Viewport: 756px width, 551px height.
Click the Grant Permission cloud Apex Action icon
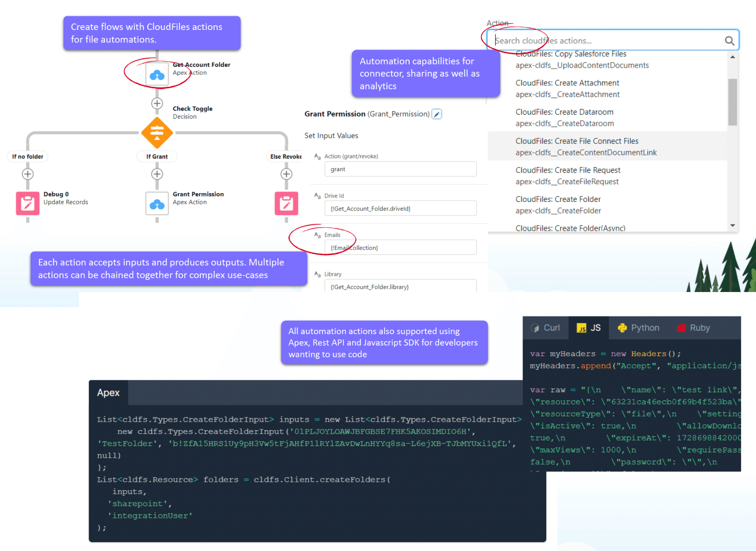pyautogui.click(x=157, y=203)
